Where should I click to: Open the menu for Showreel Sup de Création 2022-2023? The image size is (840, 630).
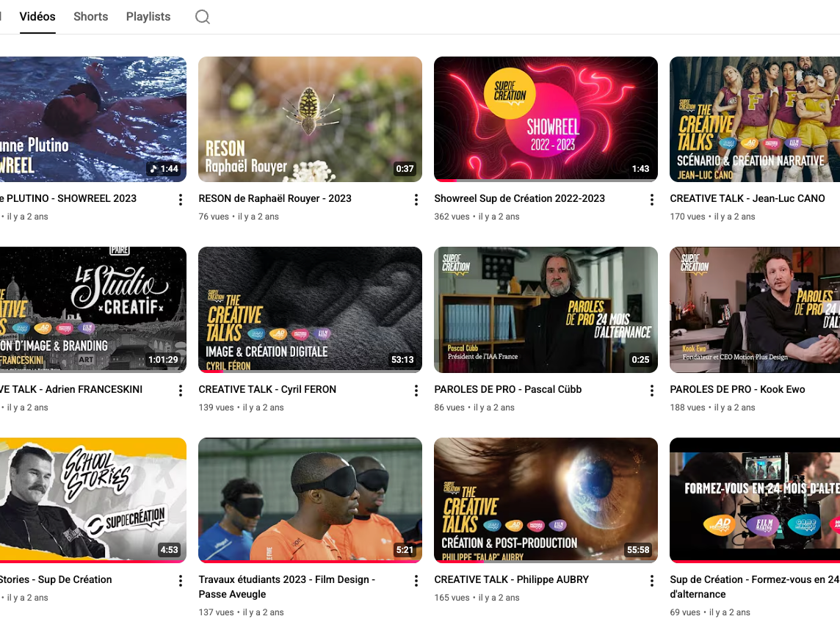652,200
